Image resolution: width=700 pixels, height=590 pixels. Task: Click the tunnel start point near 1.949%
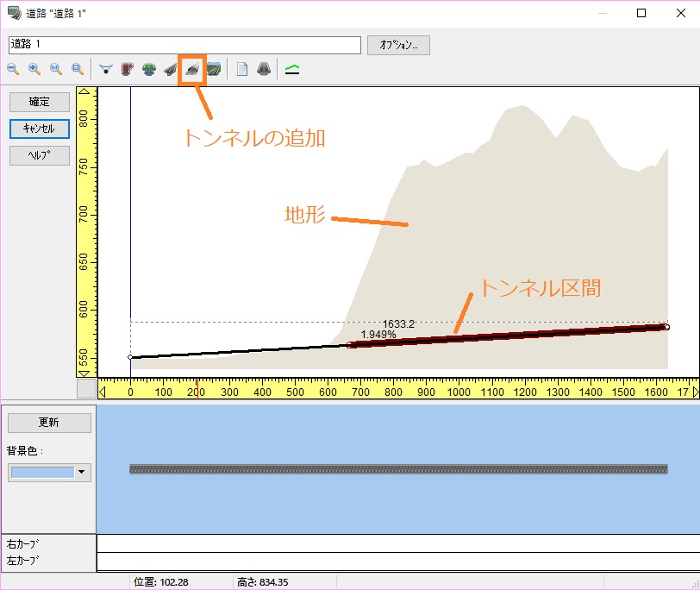pos(349,345)
